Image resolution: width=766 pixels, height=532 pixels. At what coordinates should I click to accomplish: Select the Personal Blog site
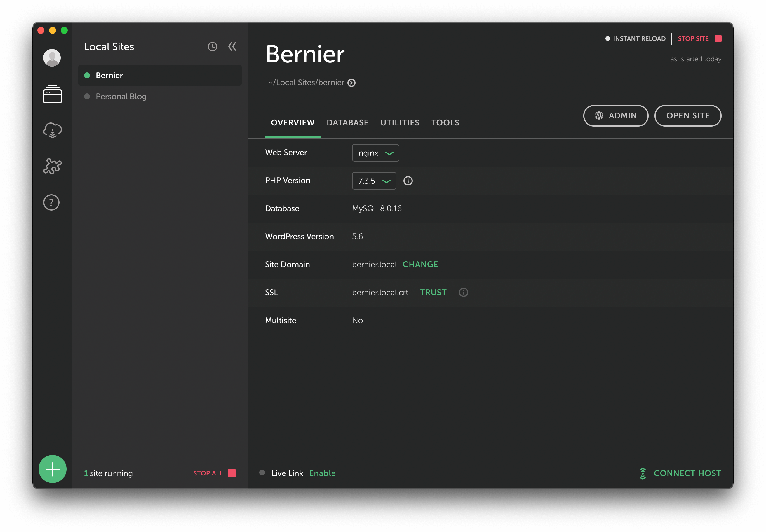click(121, 95)
